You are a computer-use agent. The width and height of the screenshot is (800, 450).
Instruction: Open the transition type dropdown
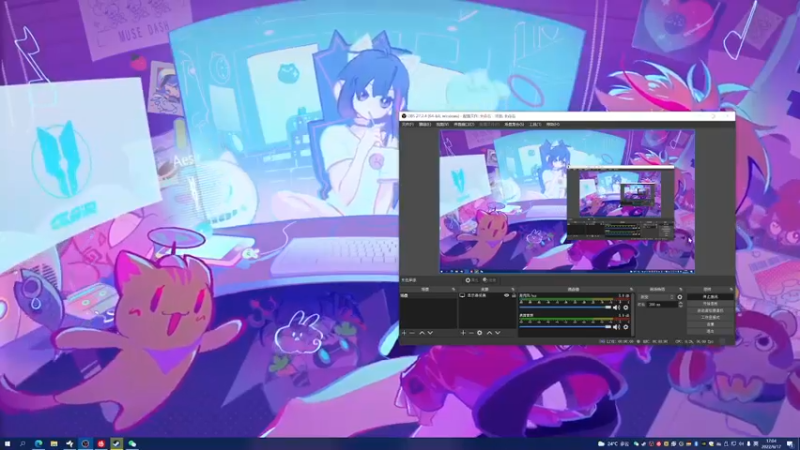pyautogui.click(x=657, y=297)
